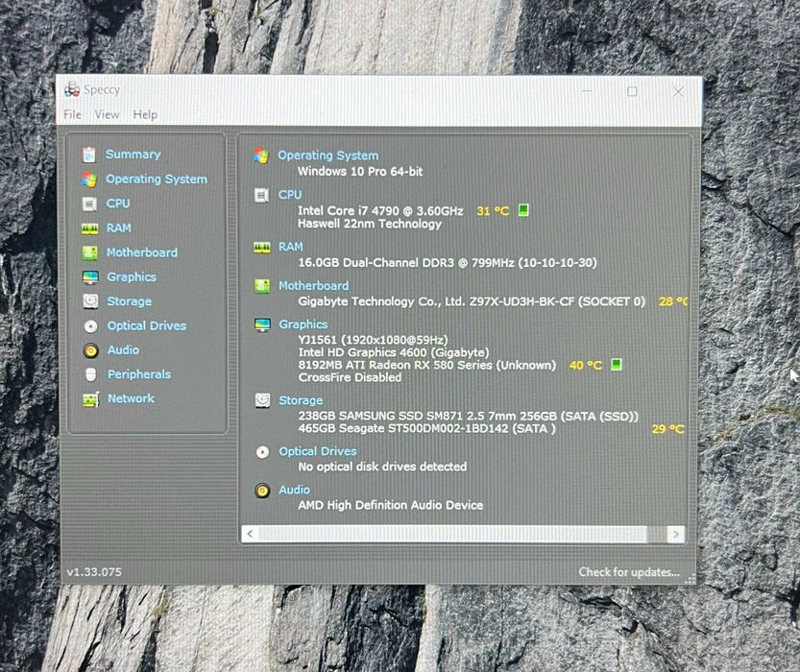The image size is (800, 672).
Task: Go to the Peripherals section label
Action: tap(139, 374)
